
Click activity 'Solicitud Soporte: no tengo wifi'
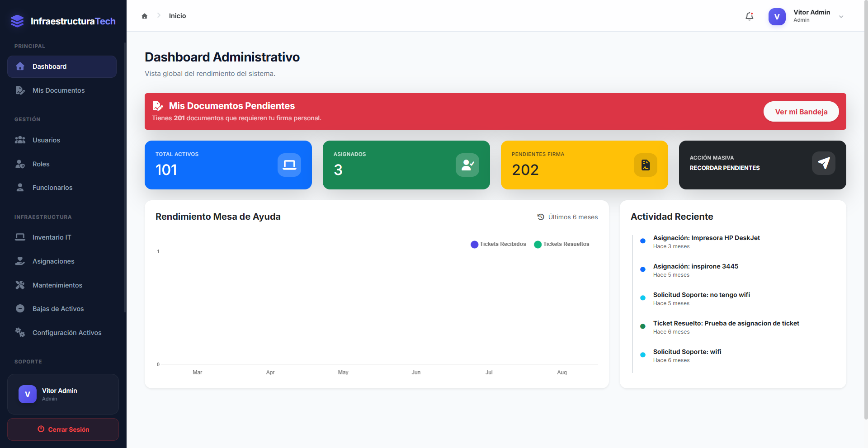coord(702,295)
